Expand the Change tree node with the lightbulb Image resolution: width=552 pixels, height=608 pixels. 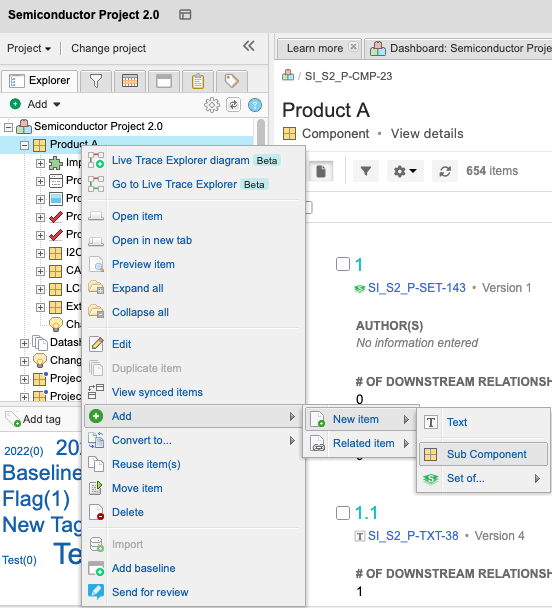point(24,361)
